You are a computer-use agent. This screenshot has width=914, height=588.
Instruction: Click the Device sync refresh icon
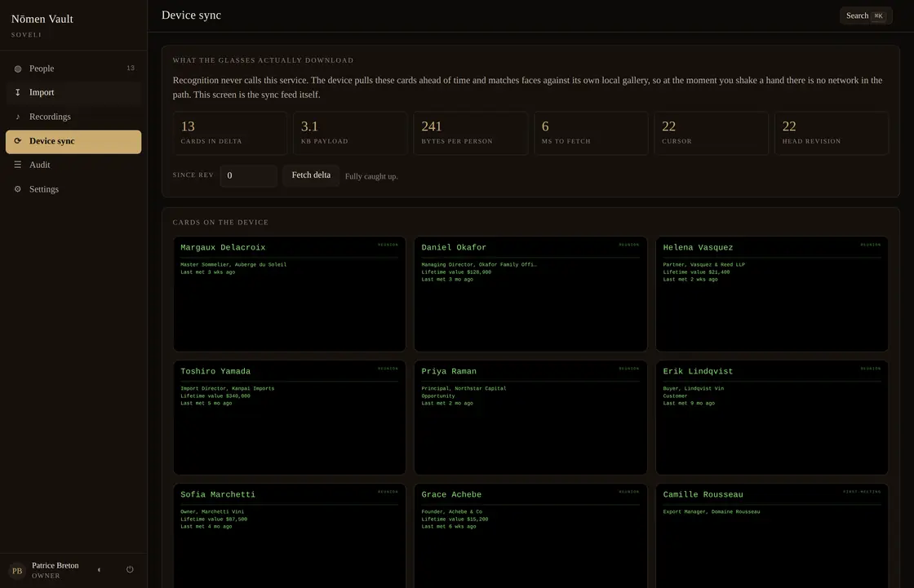click(x=17, y=141)
